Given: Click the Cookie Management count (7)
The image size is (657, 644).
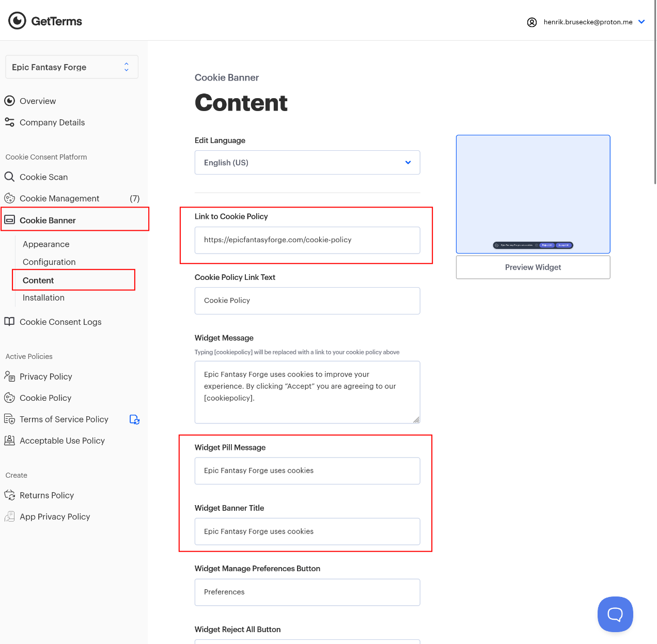Looking at the screenshot, I should point(135,198).
